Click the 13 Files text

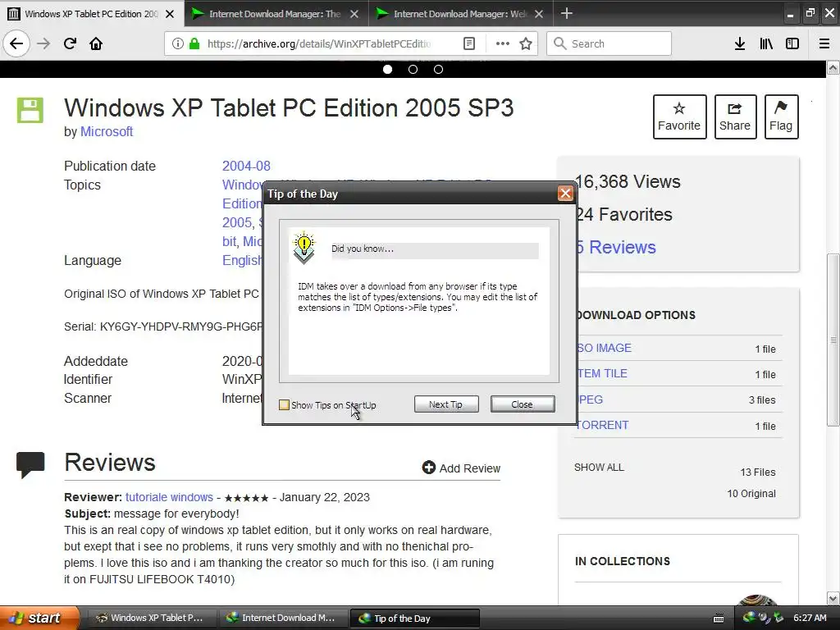pos(757,472)
